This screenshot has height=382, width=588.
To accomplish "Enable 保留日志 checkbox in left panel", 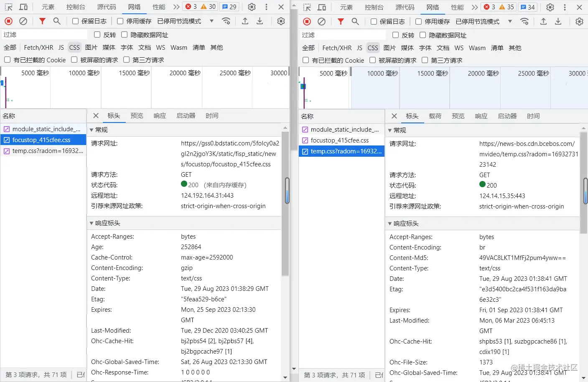I will coord(75,21).
